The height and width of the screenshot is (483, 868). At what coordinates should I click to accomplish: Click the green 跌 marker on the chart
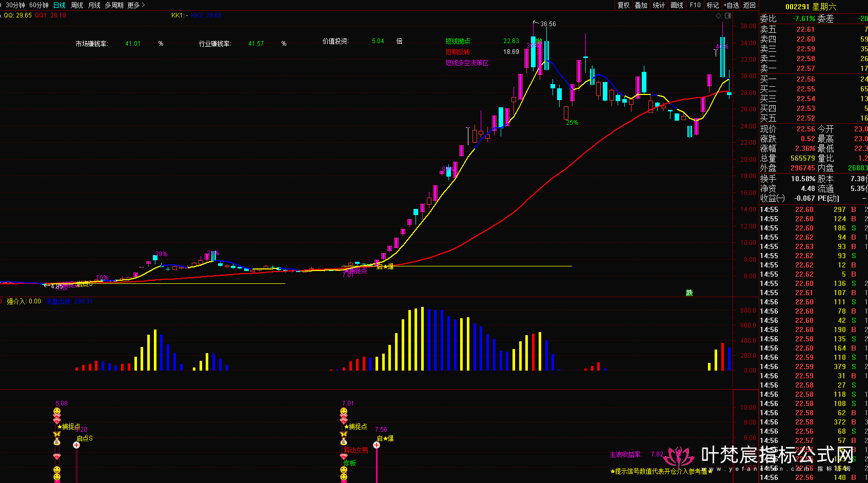pyautogui.click(x=689, y=293)
